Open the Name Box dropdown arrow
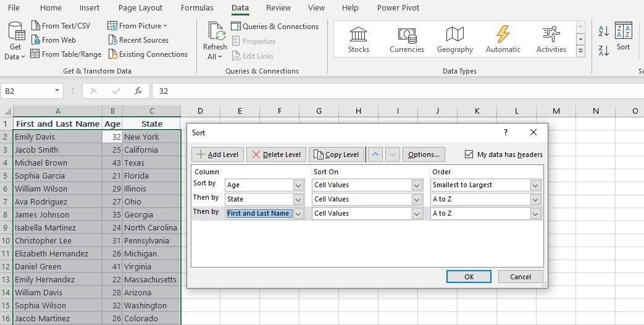Image resolution: width=644 pixels, height=325 pixels. tap(57, 91)
